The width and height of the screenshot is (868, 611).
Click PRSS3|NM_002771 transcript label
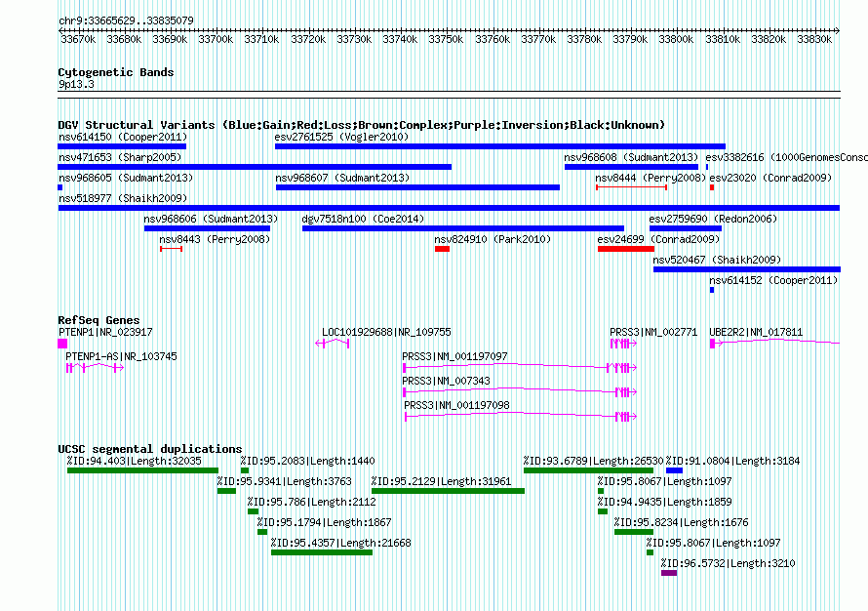(653, 332)
